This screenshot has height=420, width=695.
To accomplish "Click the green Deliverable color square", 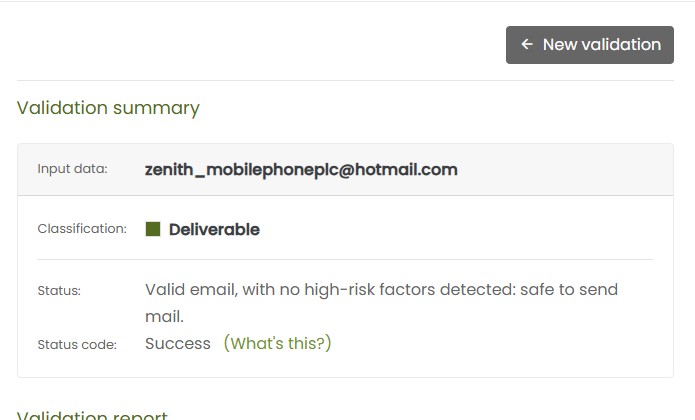I will coord(153,229).
